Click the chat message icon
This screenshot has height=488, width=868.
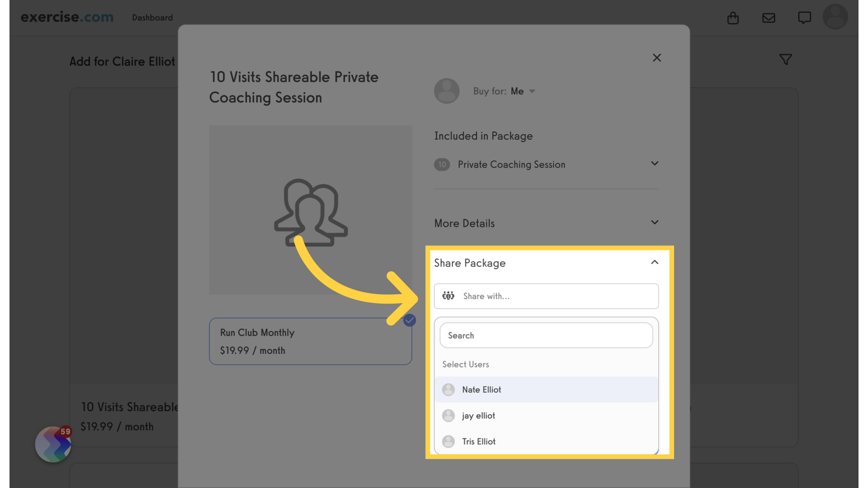tap(804, 17)
